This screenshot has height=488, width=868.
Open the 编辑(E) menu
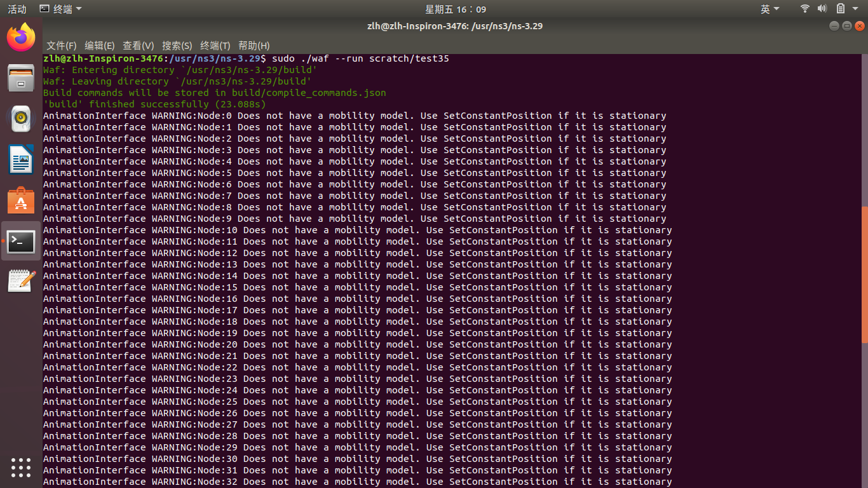coord(99,46)
